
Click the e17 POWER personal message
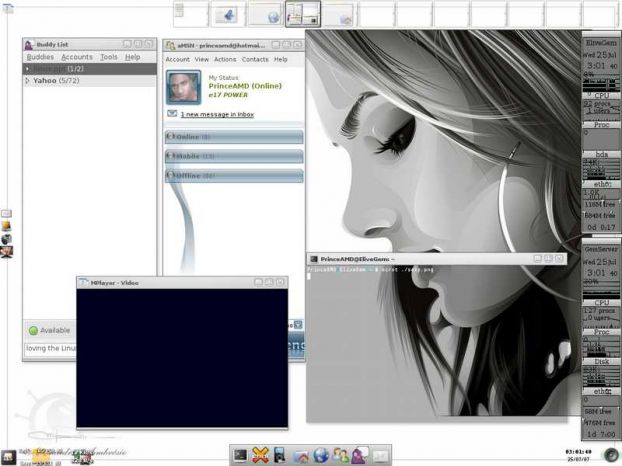[x=228, y=95]
